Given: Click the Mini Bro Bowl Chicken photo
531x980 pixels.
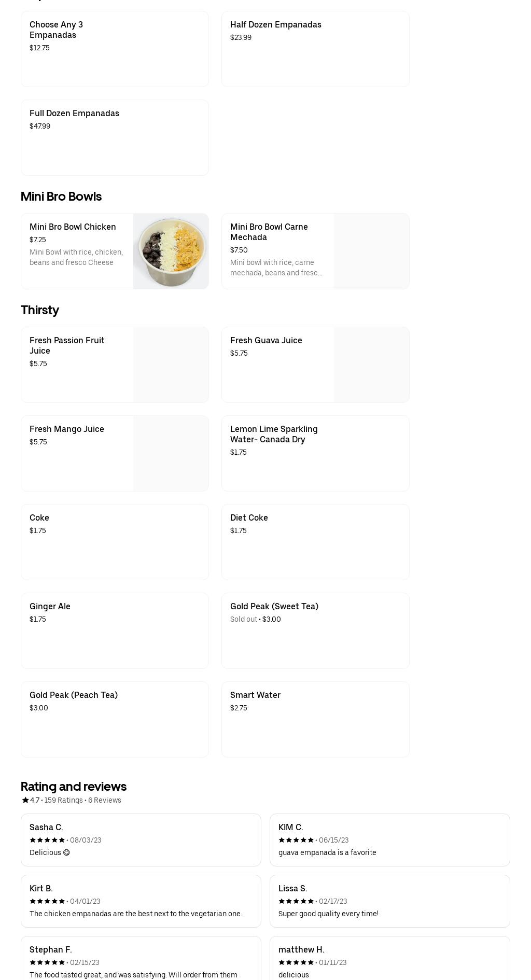Looking at the screenshot, I should 171,251.
